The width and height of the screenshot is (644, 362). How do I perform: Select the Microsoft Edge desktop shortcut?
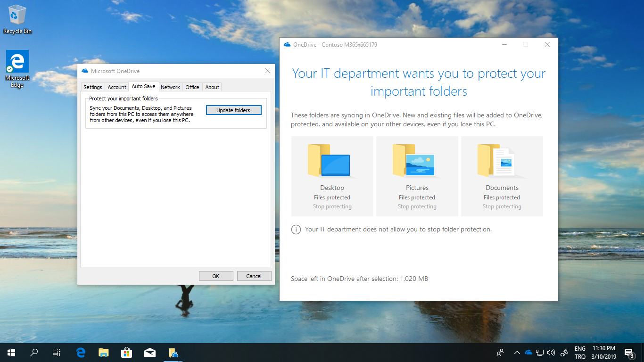point(17,69)
